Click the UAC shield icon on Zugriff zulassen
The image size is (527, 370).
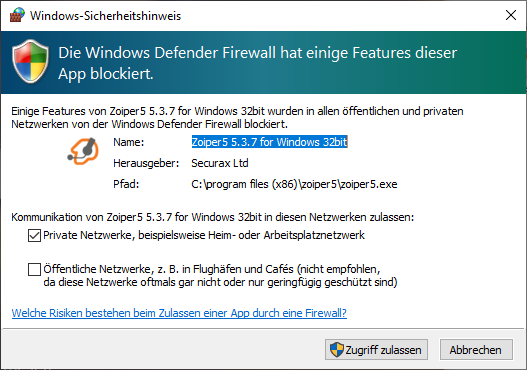(x=336, y=350)
